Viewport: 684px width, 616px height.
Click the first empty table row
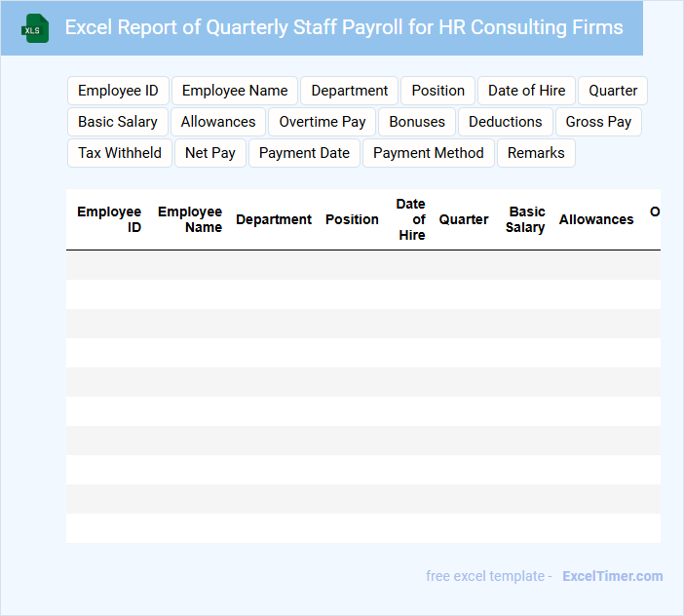[362, 265]
